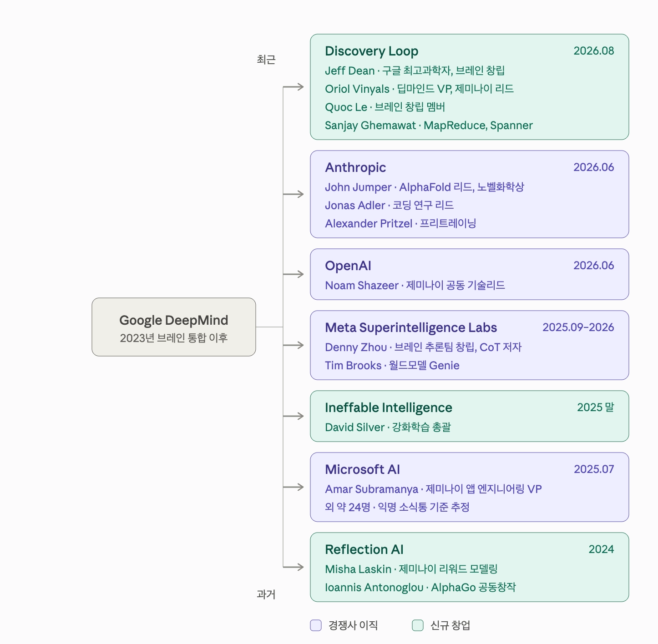This screenshot has width=658, height=644.
Task: Select the Alexander Pritzel entry
Action: point(400,223)
